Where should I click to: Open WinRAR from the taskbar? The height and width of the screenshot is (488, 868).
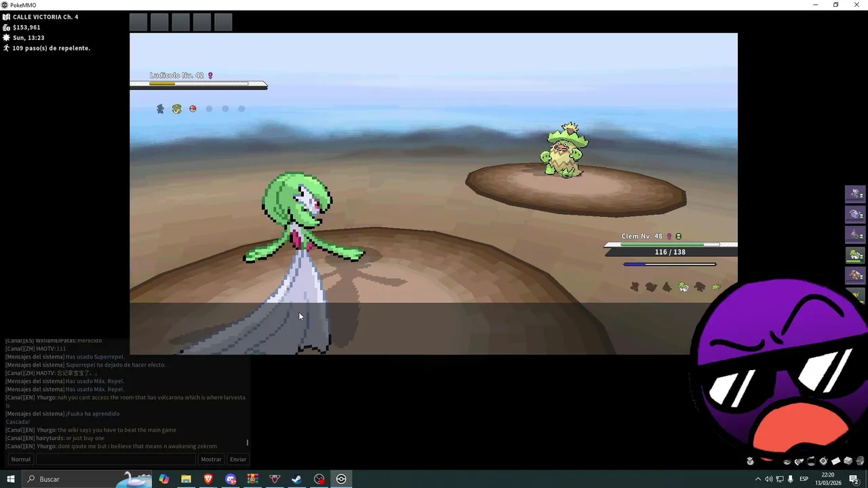coord(252,479)
